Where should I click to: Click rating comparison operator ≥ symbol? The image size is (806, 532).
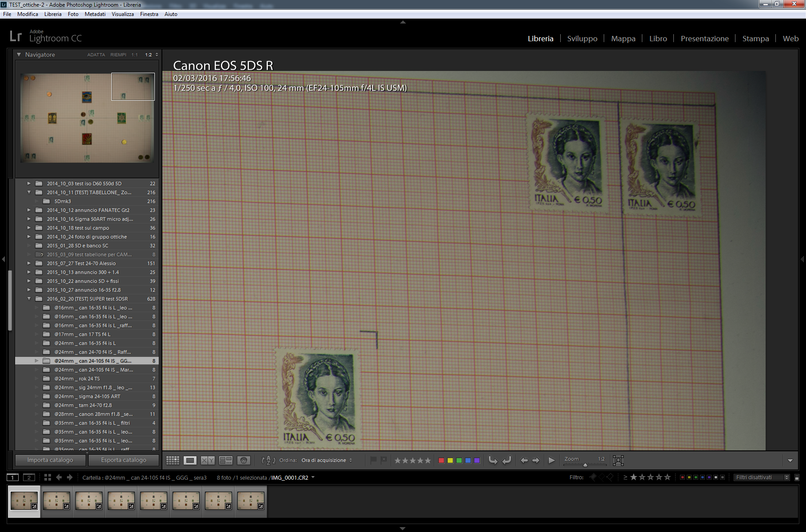[x=625, y=477]
